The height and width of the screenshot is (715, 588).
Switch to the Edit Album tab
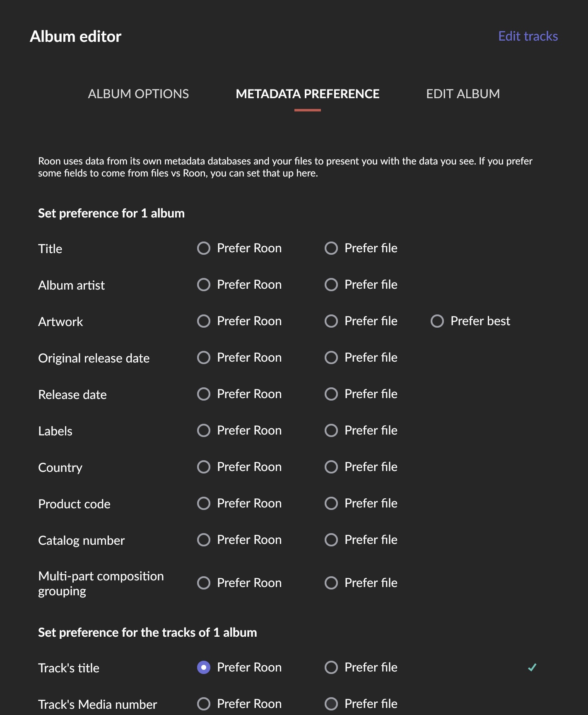click(463, 94)
